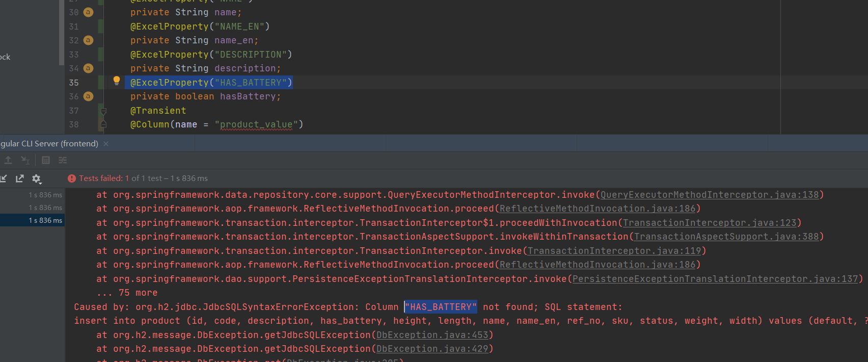The width and height of the screenshot is (868, 362).
Task: Click the gutter icon on line 36
Action: [x=88, y=96]
